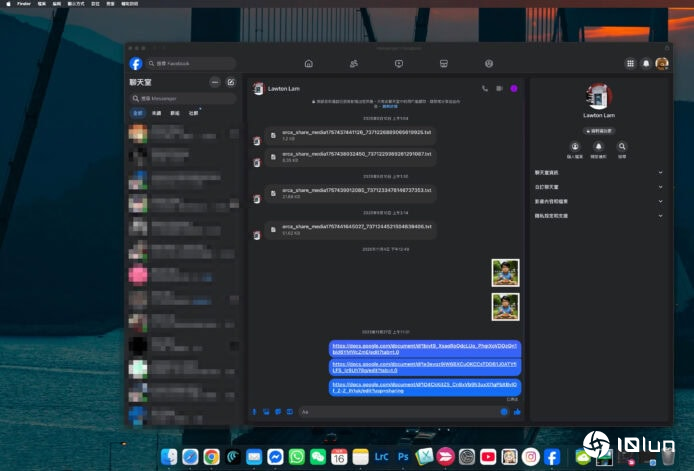
Task: Select the 未讀 tab in chat list
Action: pyautogui.click(x=156, y=113)
